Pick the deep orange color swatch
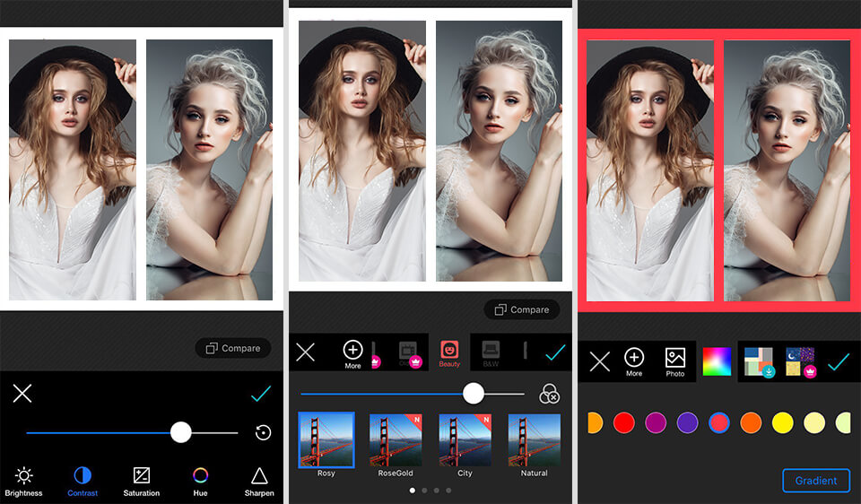Image resolution: width=861 pixels, height=504 pixels. pyautogui.click(x=751, y=422)
